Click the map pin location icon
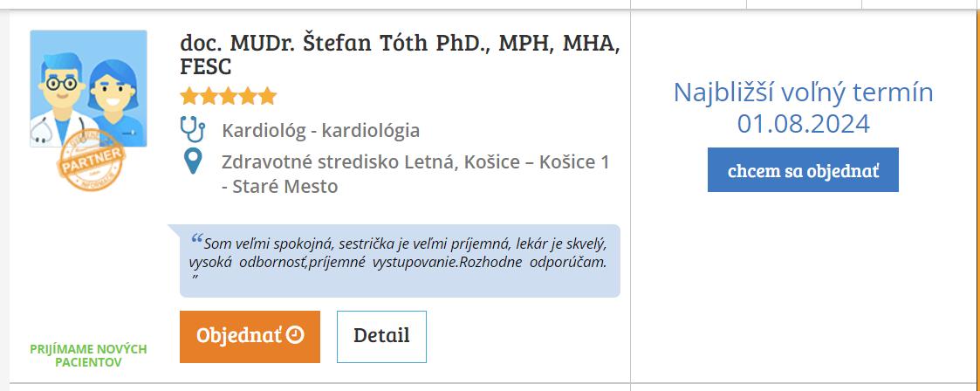Viewport: 980px width, 391px height. [193, 161]
